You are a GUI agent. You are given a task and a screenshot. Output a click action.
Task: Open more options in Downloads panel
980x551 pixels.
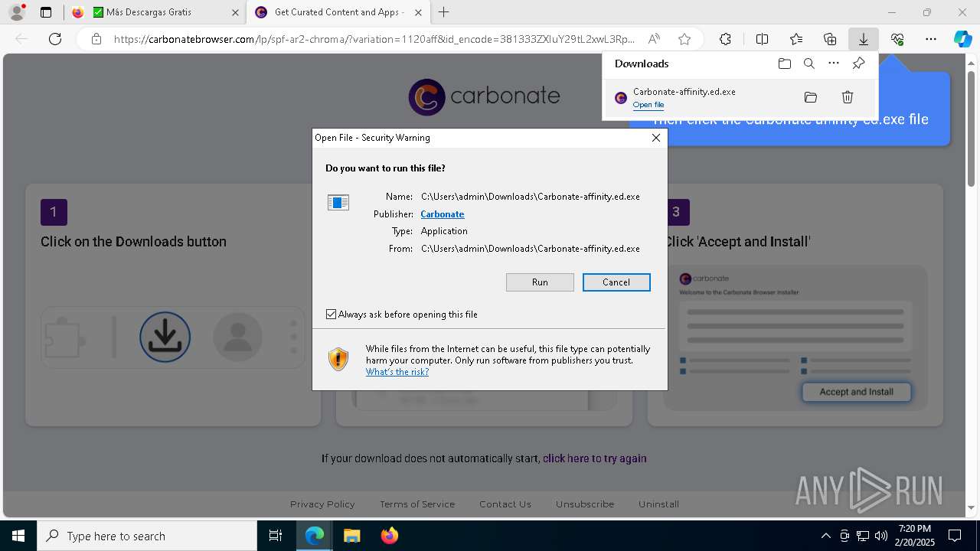coord(834,64)
